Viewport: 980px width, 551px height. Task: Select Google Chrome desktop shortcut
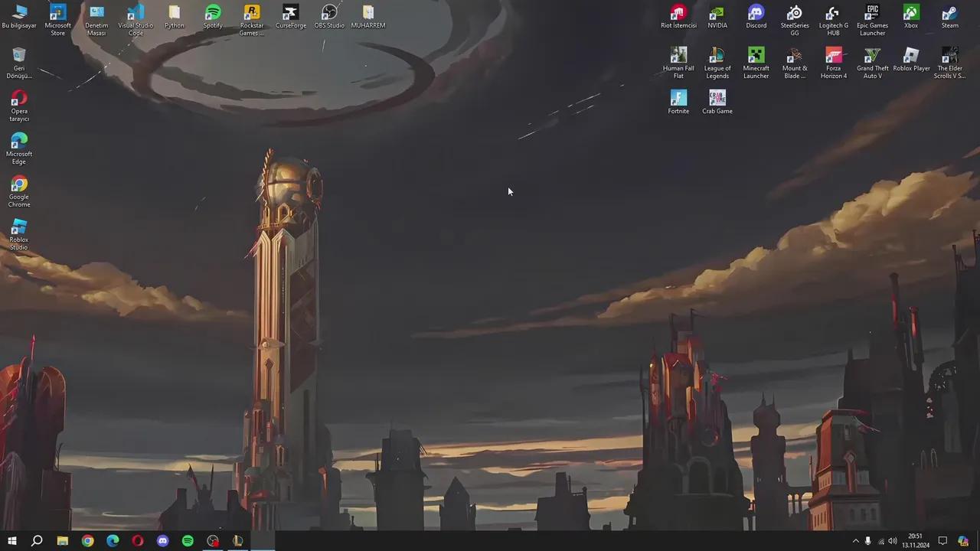(19, 192)
